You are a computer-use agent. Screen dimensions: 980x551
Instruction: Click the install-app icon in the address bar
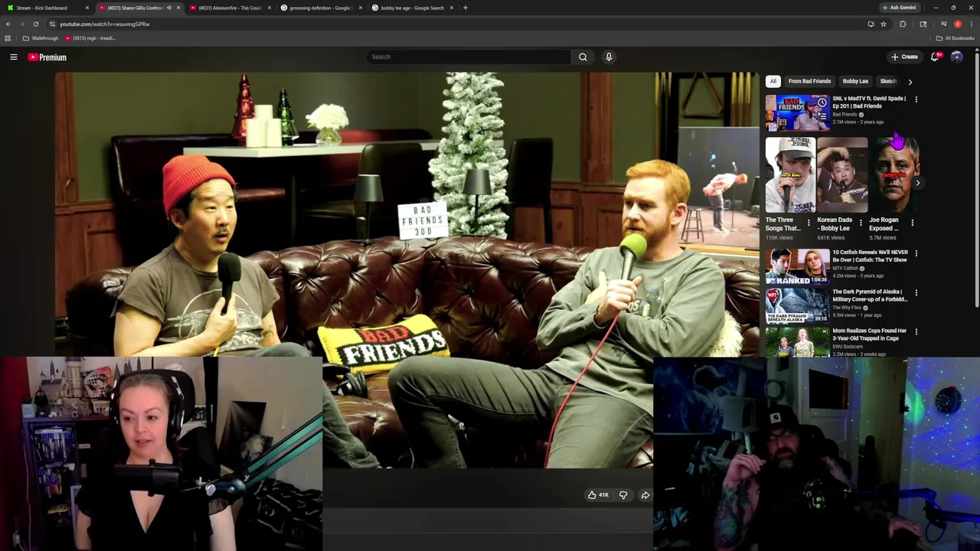(871, 24)
